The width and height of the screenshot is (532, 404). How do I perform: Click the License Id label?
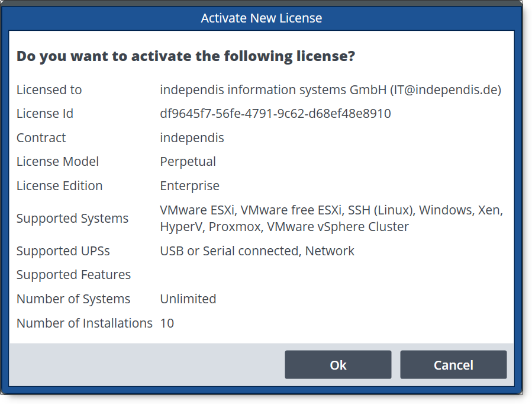coord(45,113)
